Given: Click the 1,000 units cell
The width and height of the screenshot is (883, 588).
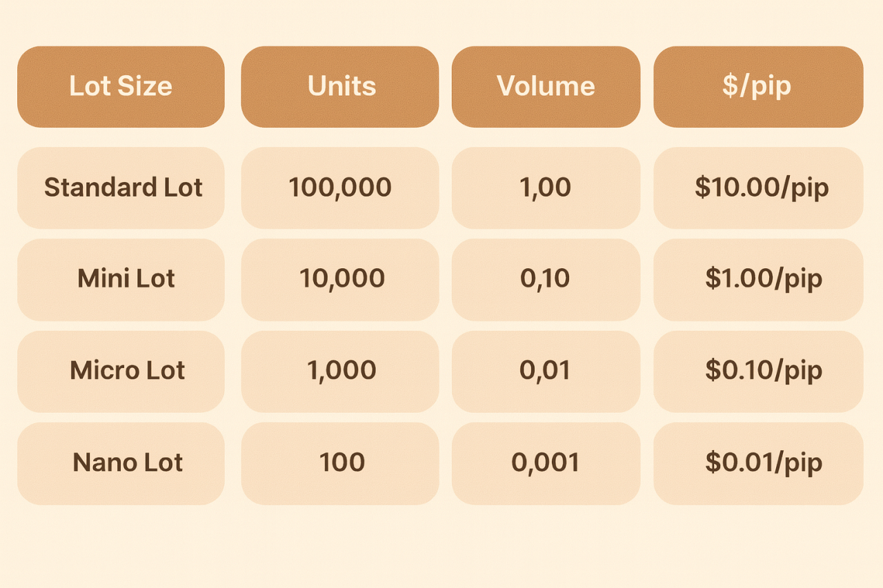Looking at the screenshot, I should pyautogui.click(x=340, y=371).
